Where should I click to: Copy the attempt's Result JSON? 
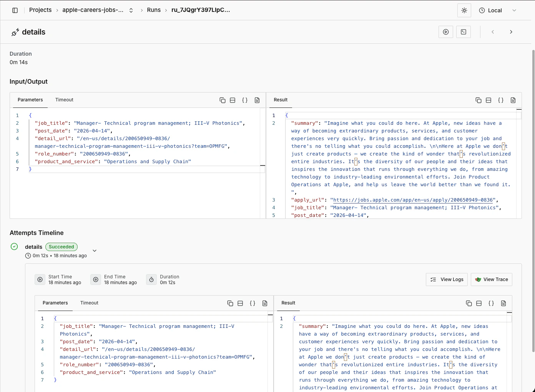(469, 303)
